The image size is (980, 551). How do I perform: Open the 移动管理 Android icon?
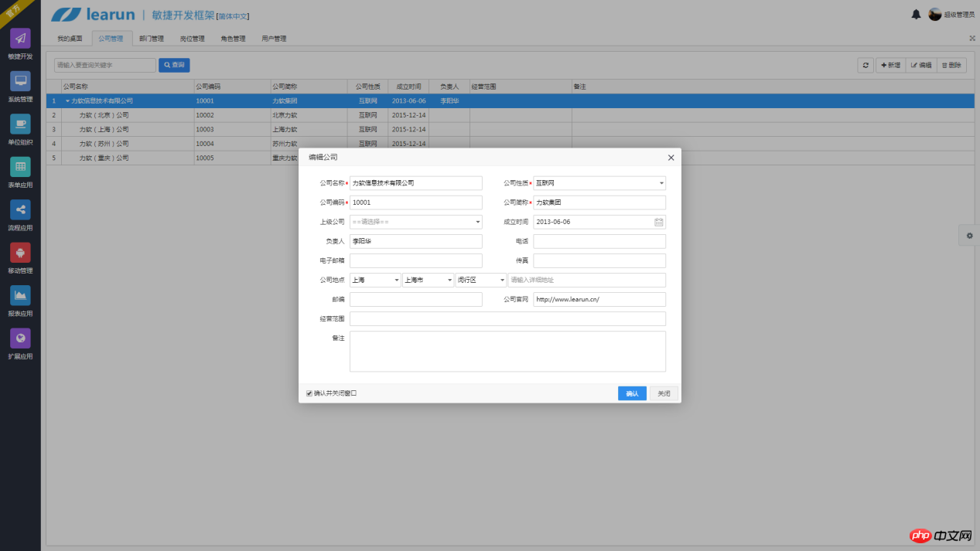20,253
